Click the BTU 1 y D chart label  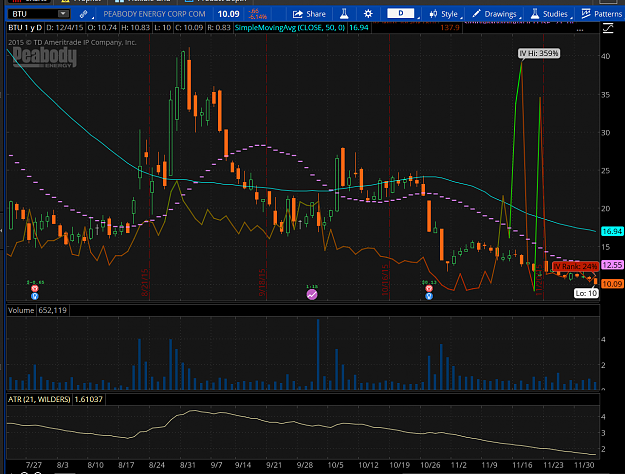(x=25, y=28)
